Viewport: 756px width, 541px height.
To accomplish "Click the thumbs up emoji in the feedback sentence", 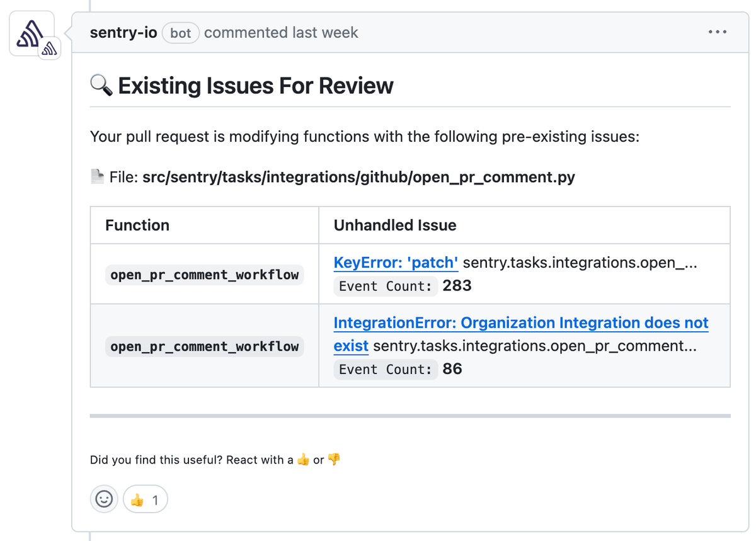I will tap(303, 460).
